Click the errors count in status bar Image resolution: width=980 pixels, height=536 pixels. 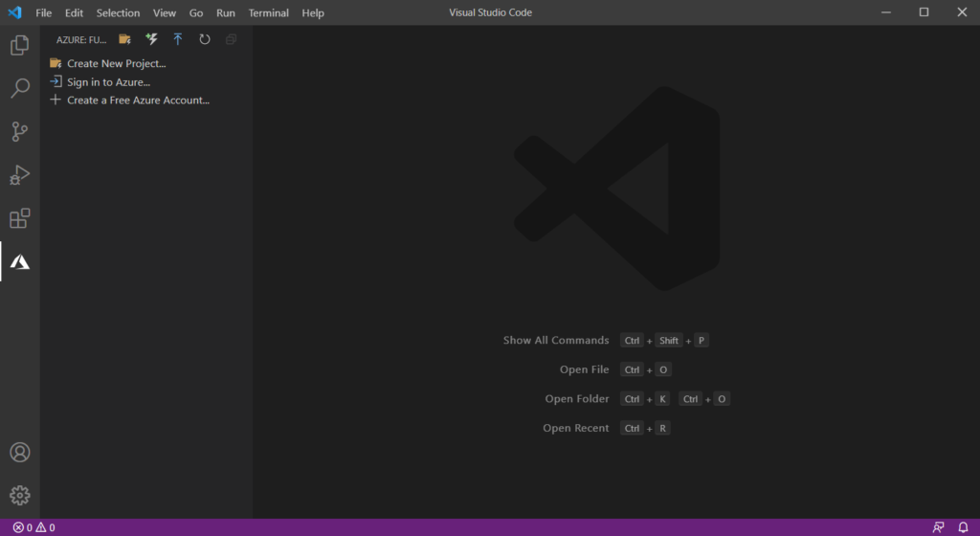pos(23,527)
